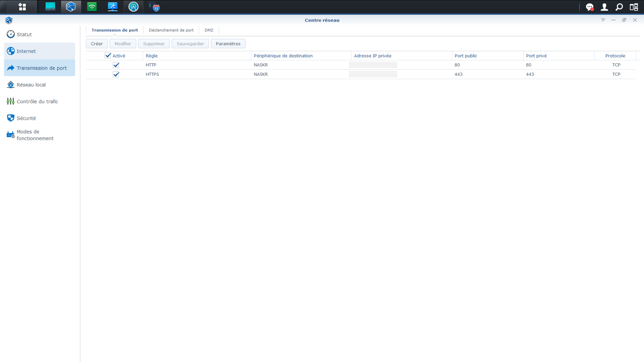Viewport: 644px width, 362px height.
Task: Open Modes de fonctionnement in sidebar
Action: click(40, 135)
